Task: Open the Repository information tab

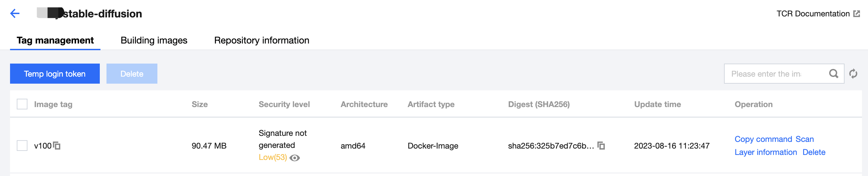Action: tap(262, 40)
